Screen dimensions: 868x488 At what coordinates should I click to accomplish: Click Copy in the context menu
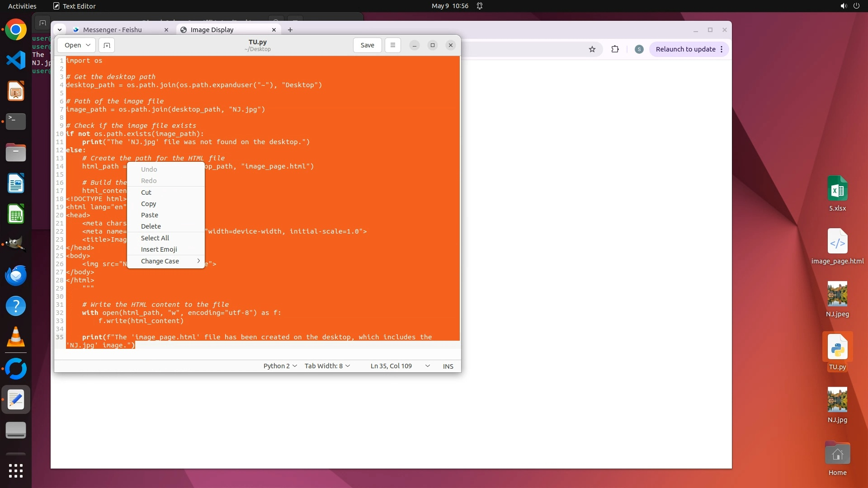pos(148,204)
